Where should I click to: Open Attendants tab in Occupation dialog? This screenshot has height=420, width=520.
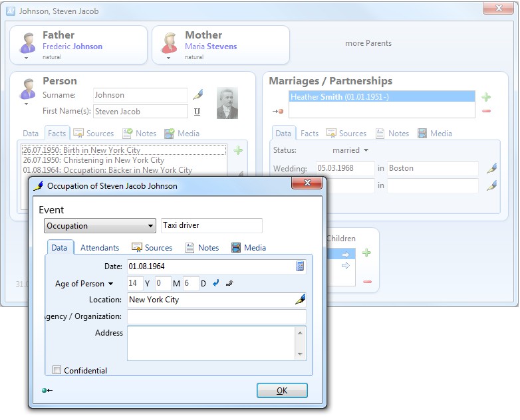(x=100, y=248)
